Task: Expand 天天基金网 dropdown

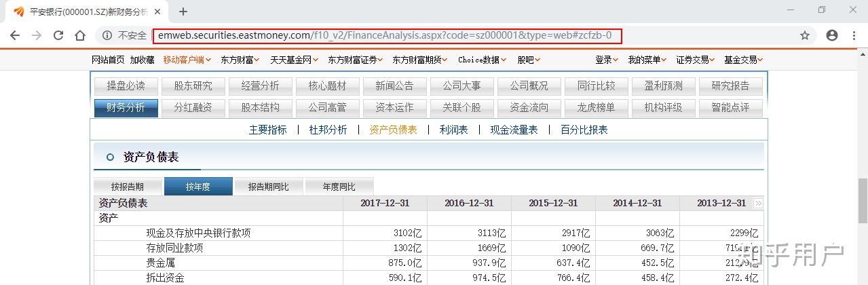Action: pyautogui.click(x=294, y=60)
